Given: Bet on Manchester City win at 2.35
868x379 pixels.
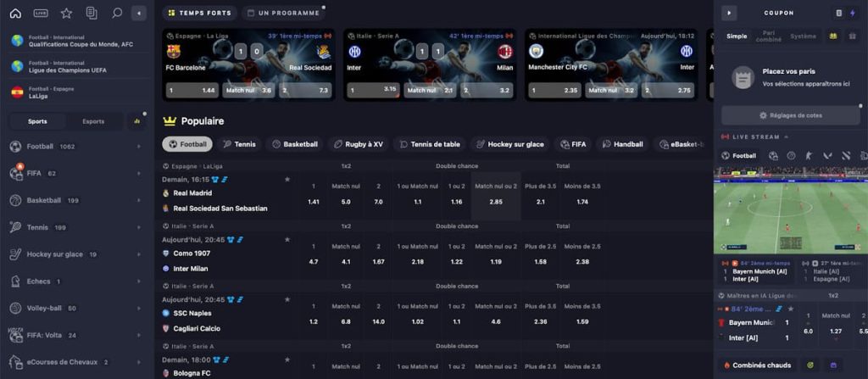Looking at the screenshot, I should click(x=554, y=91).
